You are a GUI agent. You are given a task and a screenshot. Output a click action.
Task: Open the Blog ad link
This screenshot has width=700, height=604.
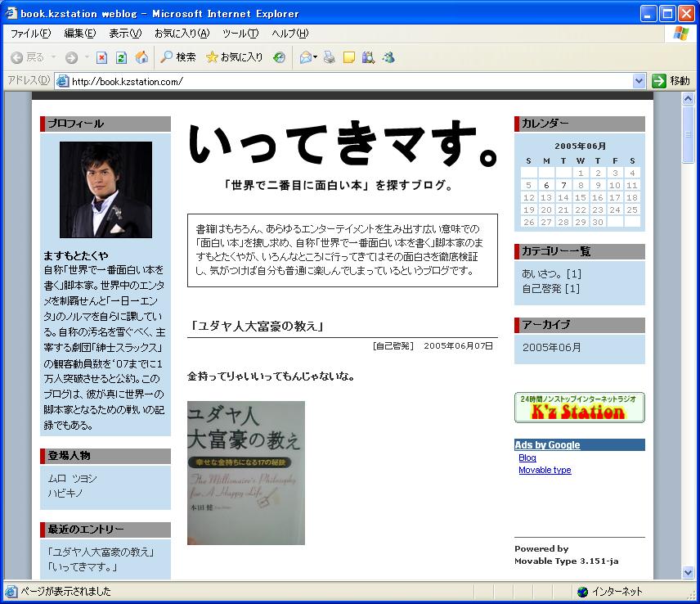[x=527, y=458]
